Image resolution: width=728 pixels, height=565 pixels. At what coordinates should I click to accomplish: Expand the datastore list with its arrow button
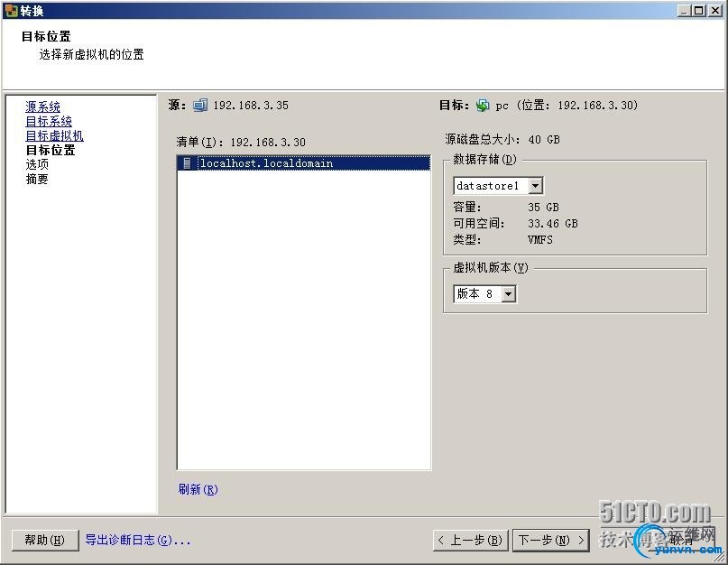click(536, 185)
